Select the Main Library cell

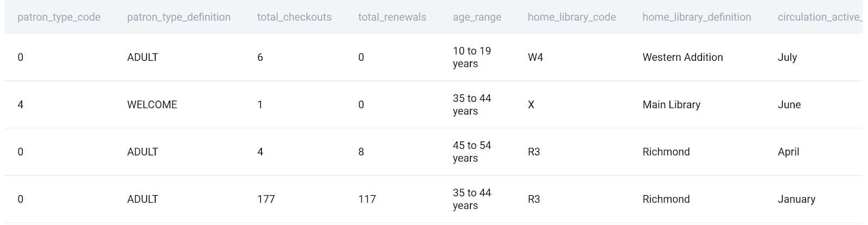tap(671, 105)
